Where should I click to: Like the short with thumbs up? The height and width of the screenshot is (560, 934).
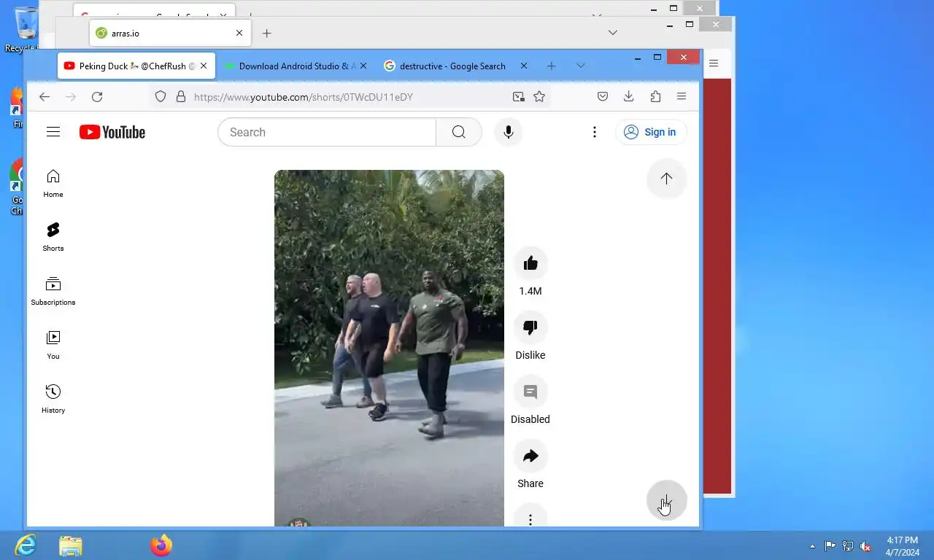coord(530,263)
